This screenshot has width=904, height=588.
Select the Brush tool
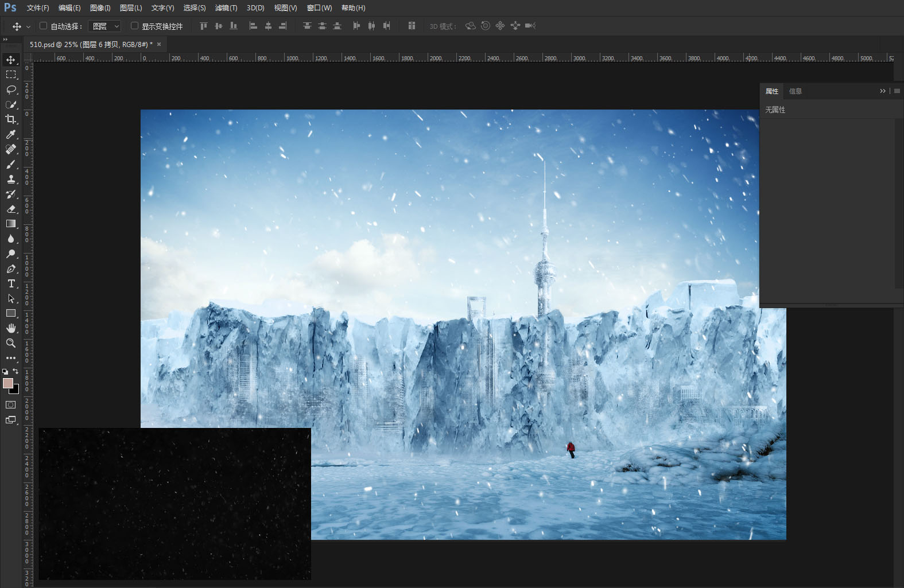coord(11,164)
